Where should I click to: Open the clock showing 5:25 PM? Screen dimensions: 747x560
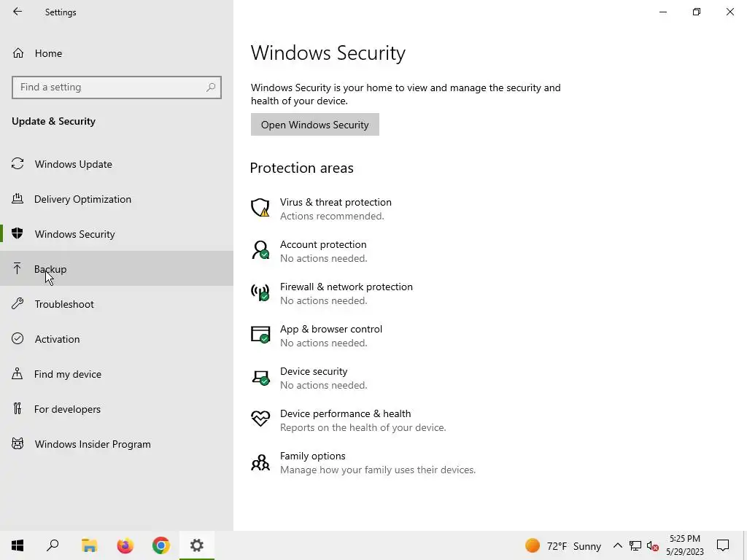[x=684, y=545]
